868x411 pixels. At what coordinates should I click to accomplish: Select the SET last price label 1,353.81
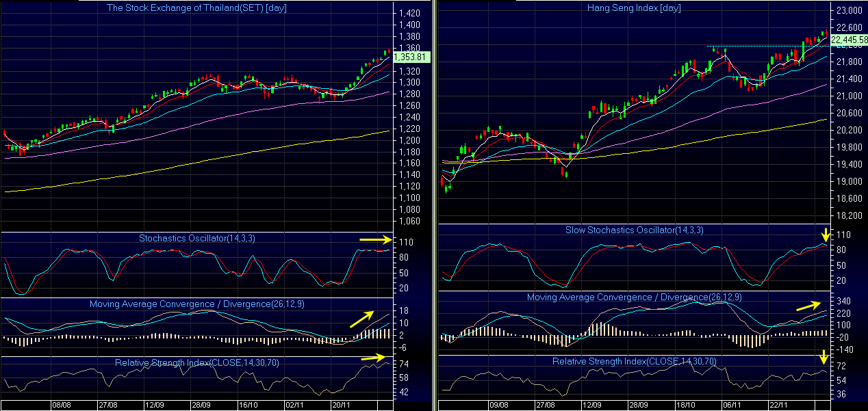(x=411, y=57)
